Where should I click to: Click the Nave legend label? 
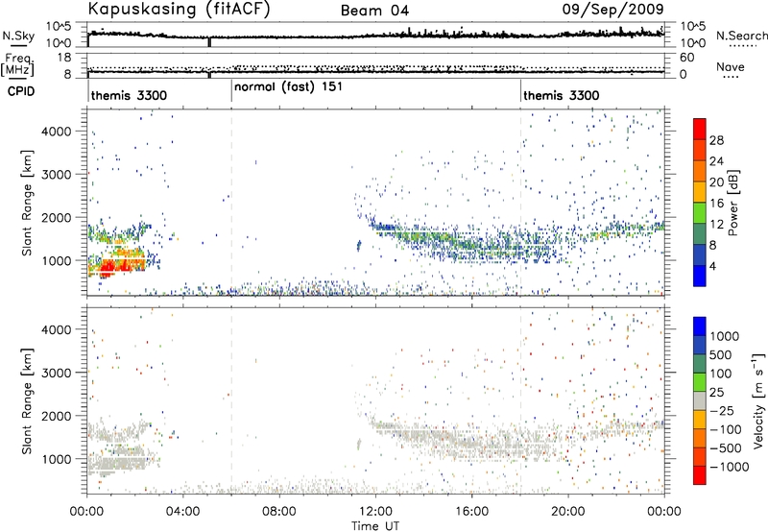tap(731, 67)
